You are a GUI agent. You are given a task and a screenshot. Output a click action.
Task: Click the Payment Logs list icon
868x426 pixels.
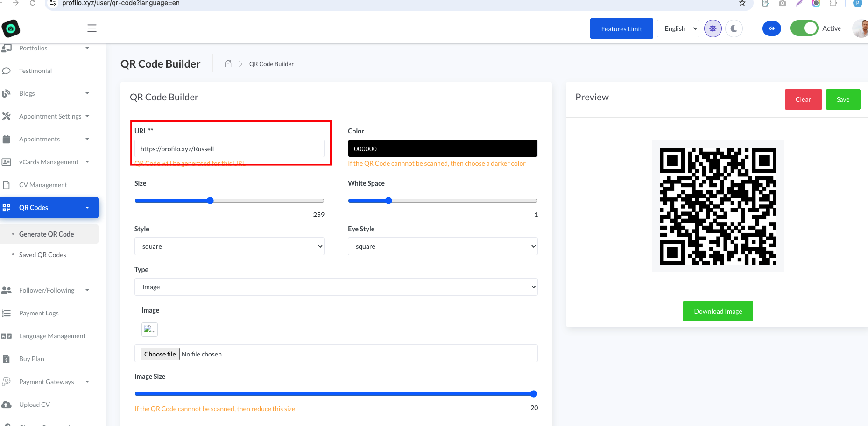click(x=7, y=313)
